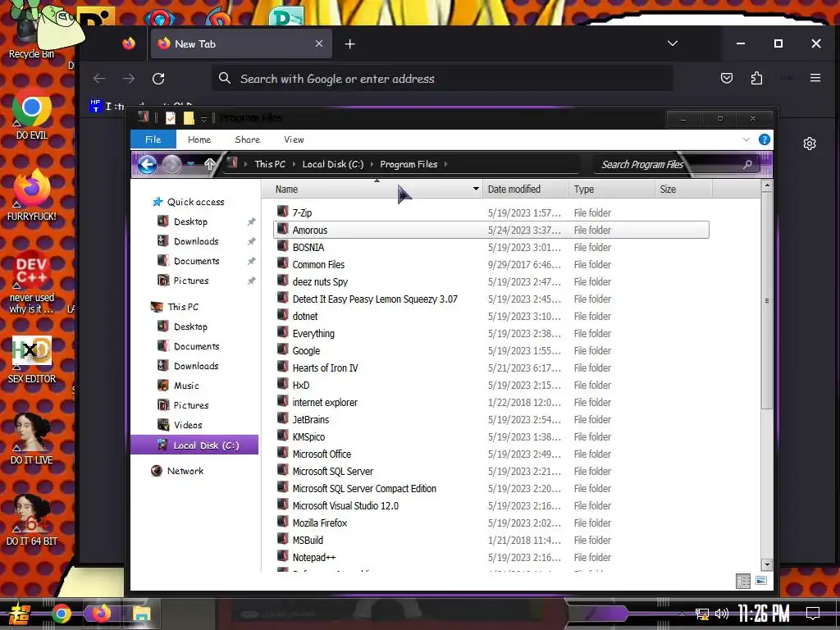Open the notification center icon

point(813,614)
